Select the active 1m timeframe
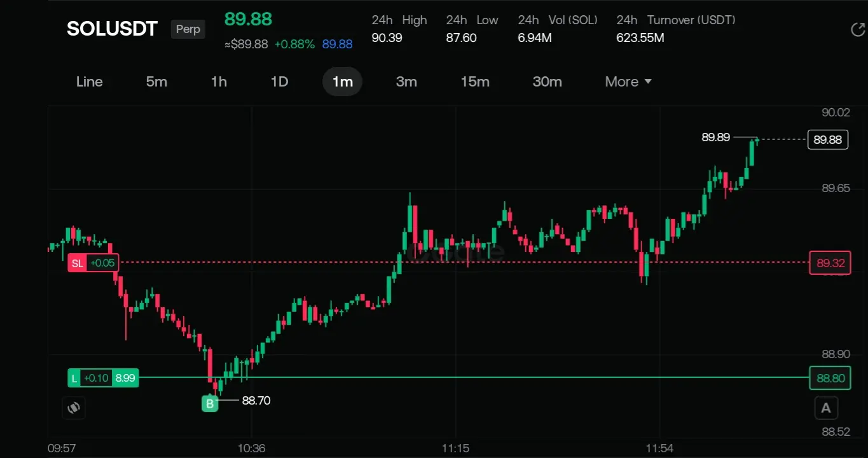 click(342, 81)
